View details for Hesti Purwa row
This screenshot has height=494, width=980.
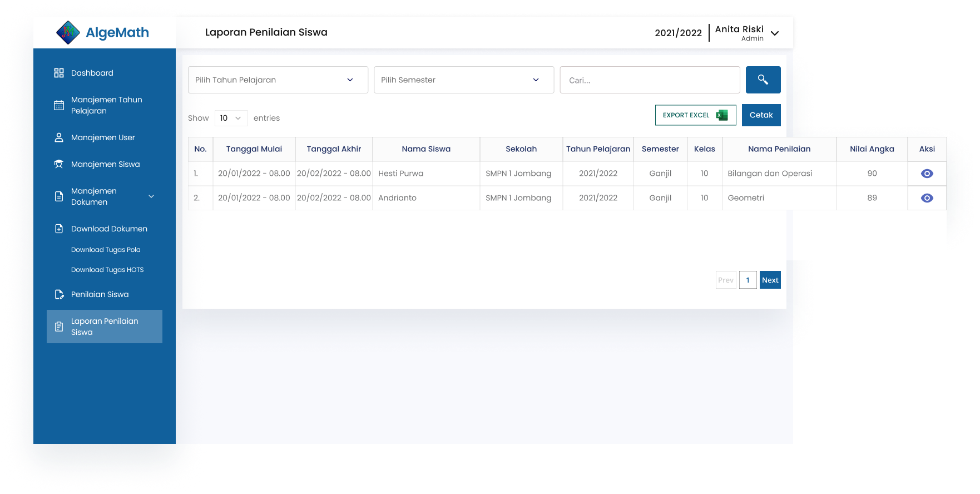[x=927, y=174]
